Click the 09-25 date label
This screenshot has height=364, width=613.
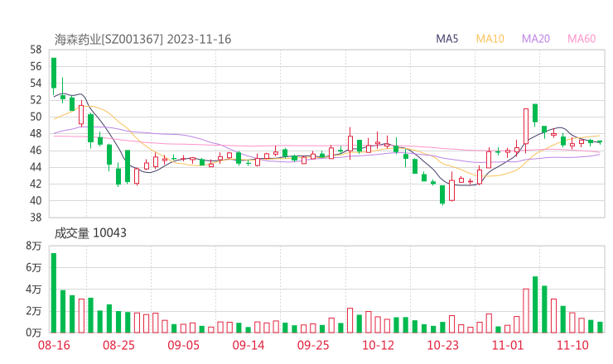pos(313,345)
